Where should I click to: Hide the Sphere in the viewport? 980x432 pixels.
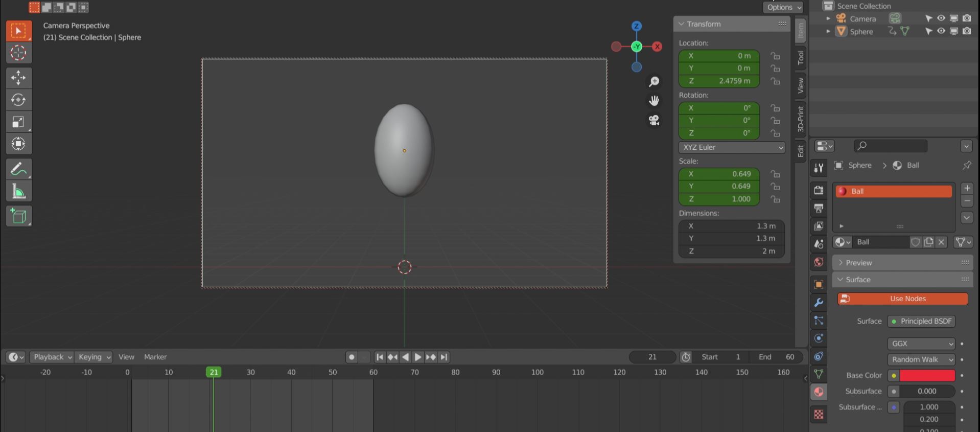941,31
